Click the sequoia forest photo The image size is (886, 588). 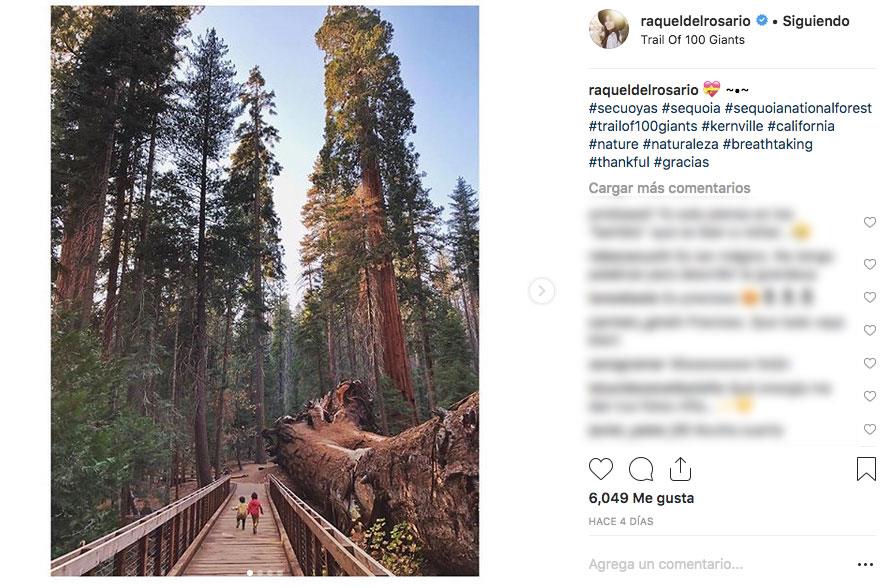coord(265,290)
